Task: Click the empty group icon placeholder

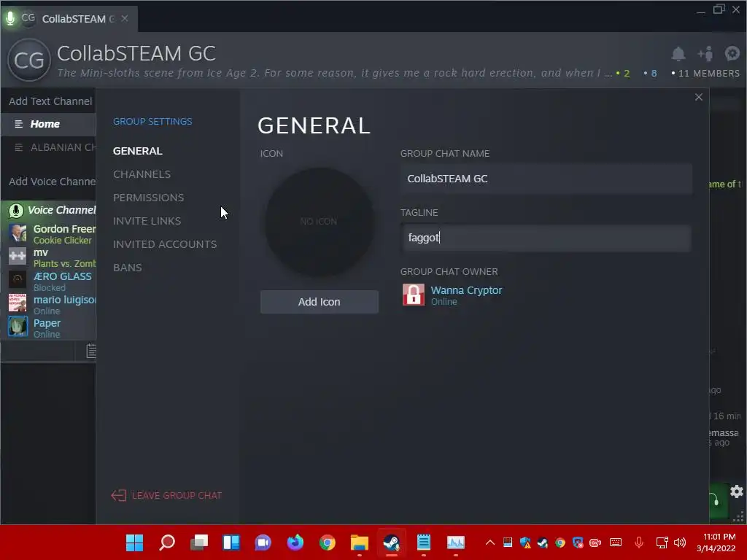Action: (319, 222)
